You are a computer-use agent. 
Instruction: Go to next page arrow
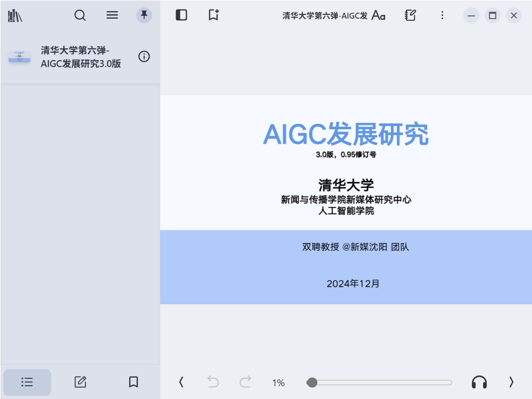(511, 383)
